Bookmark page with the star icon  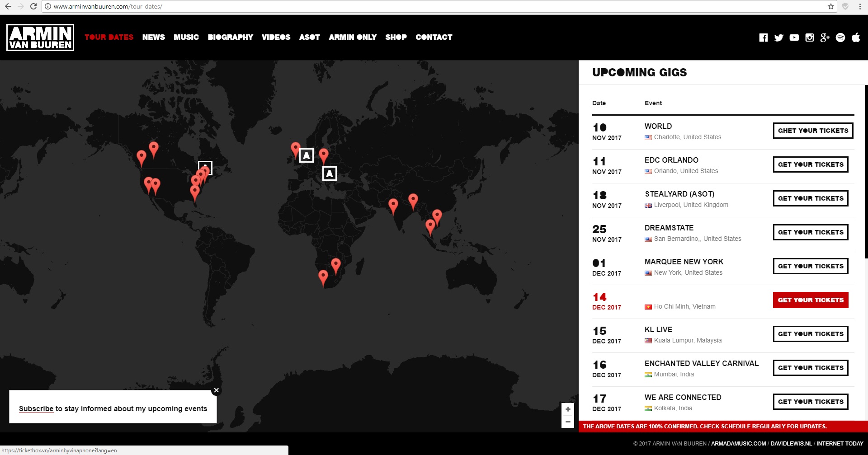pyautogui.click(x=830, y=6)
